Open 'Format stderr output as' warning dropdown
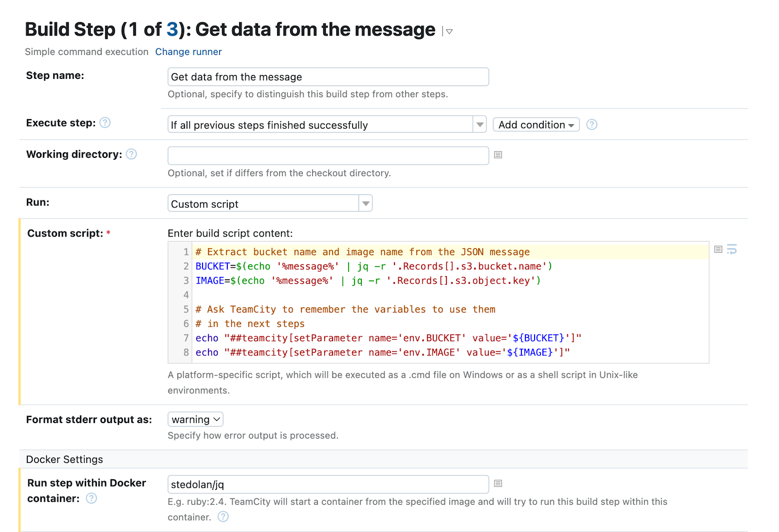The image size is (779, 532). click(x=195, y=420)
